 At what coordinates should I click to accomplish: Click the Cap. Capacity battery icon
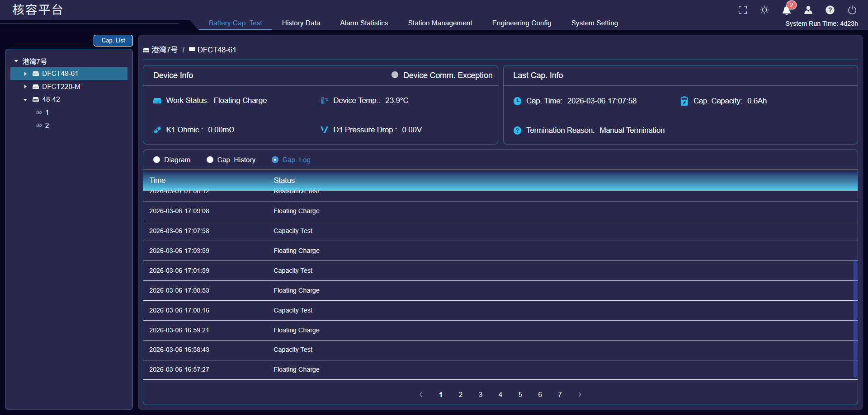click(684, 101)
